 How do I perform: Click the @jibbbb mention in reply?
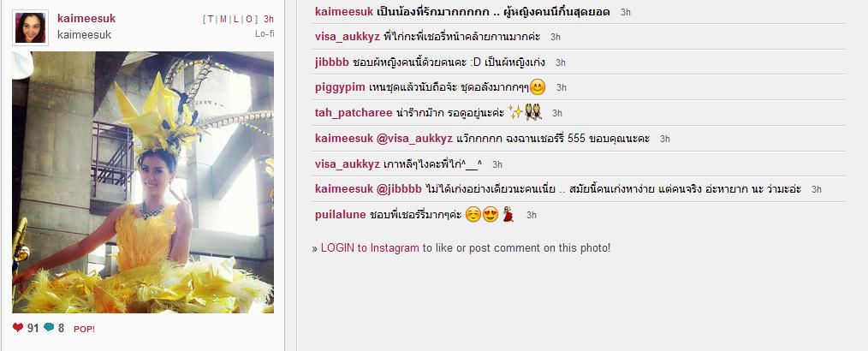tap(399, 189)
